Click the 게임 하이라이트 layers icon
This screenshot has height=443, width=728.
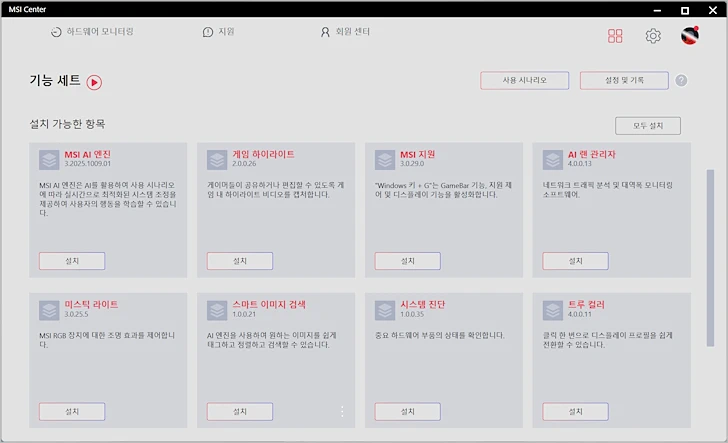pos(217,160)
